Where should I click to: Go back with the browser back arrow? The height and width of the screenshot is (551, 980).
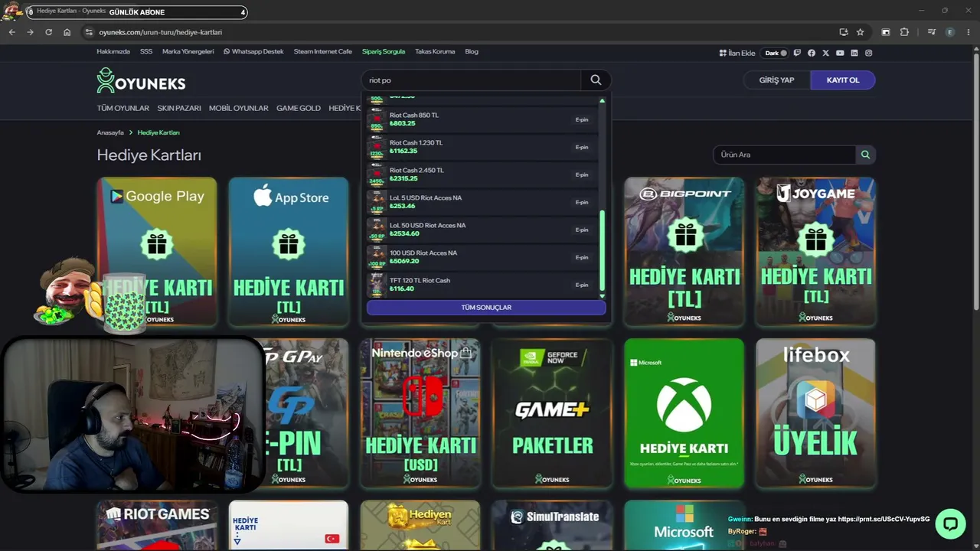11,32
